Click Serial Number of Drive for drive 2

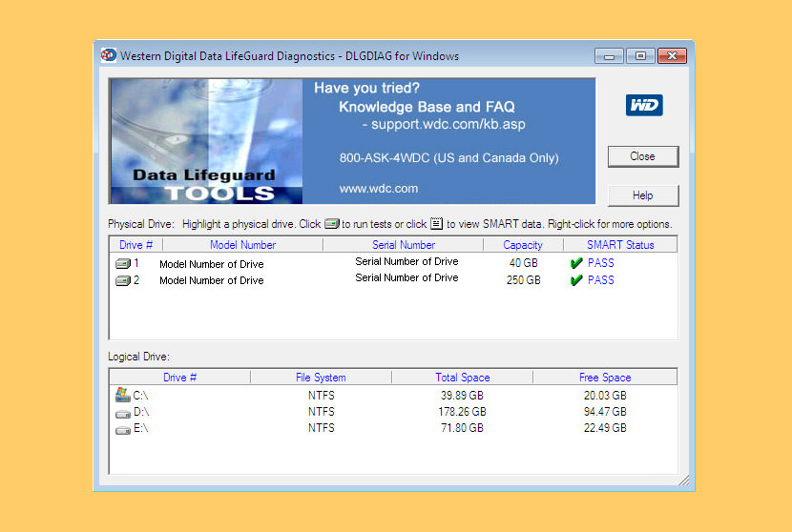click(406, 277)
